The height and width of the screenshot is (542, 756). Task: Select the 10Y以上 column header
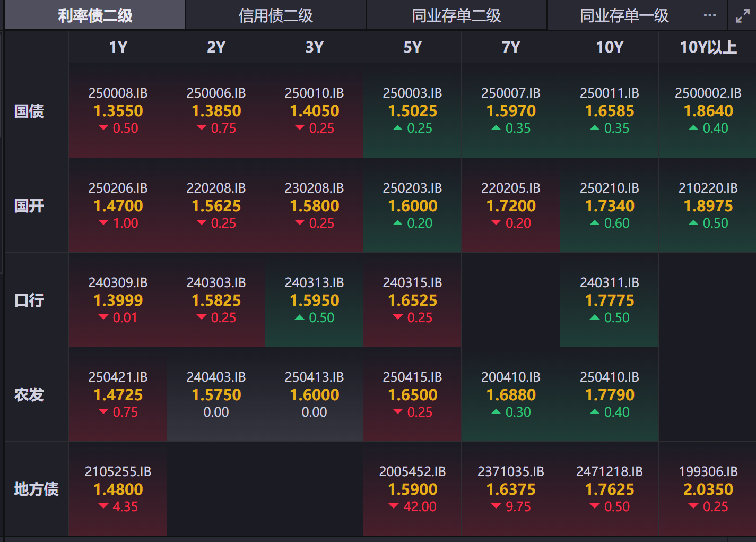tap(708, 47)
